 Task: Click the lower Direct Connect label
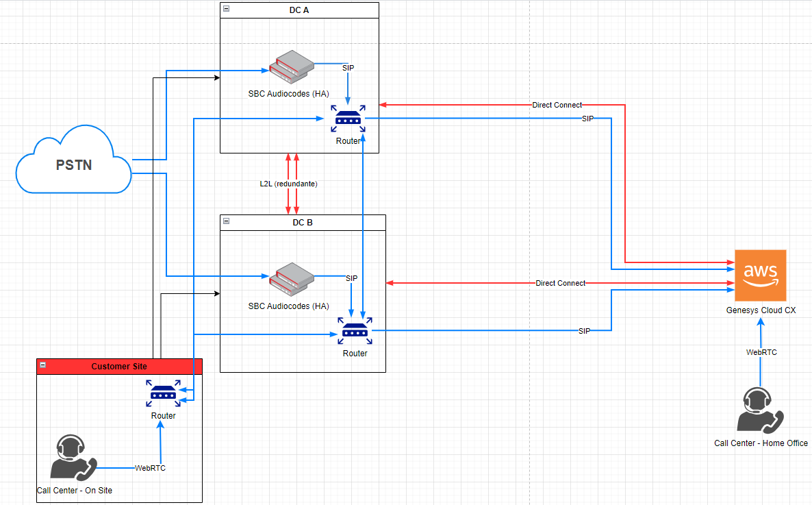pos(560,283)
